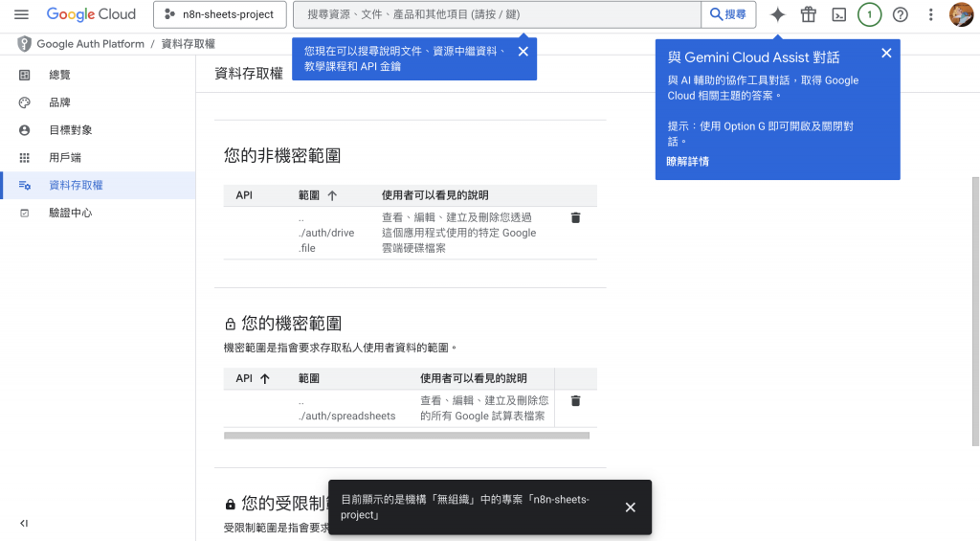Open 瞭解詳情 link in Gemini popup

coord(687,162)
